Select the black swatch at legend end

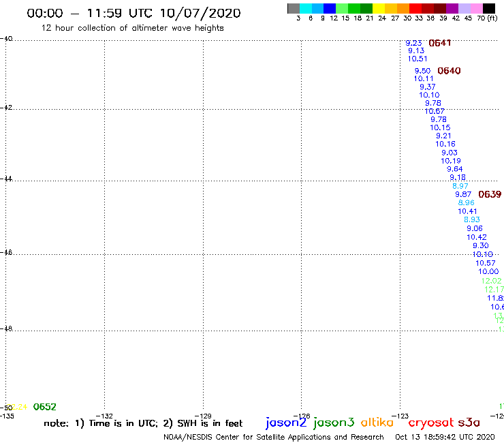488,8
